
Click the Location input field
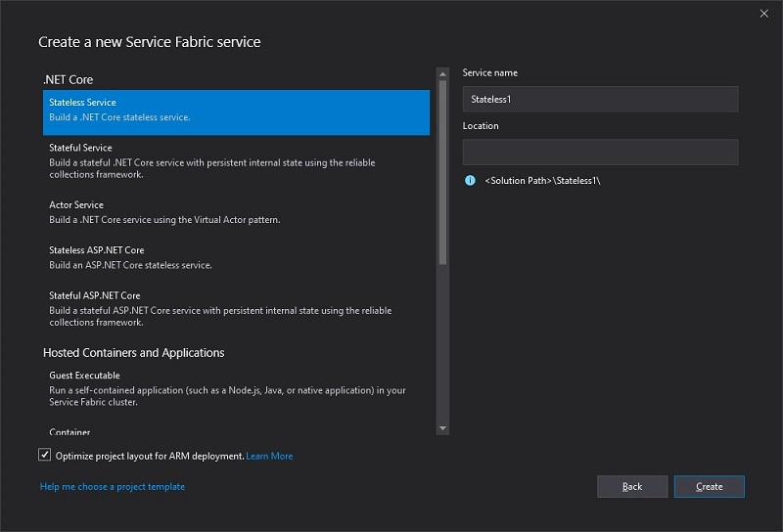click(600, 152)
